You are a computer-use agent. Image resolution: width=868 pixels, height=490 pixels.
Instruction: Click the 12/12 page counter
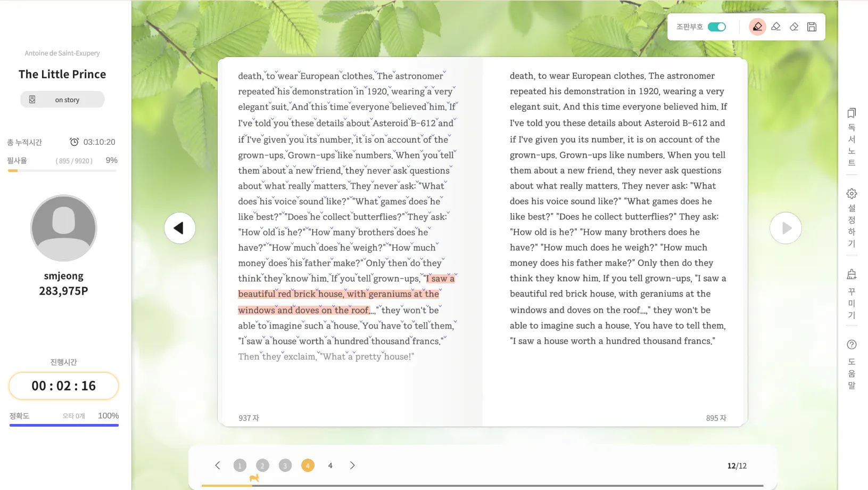[737, 466]
